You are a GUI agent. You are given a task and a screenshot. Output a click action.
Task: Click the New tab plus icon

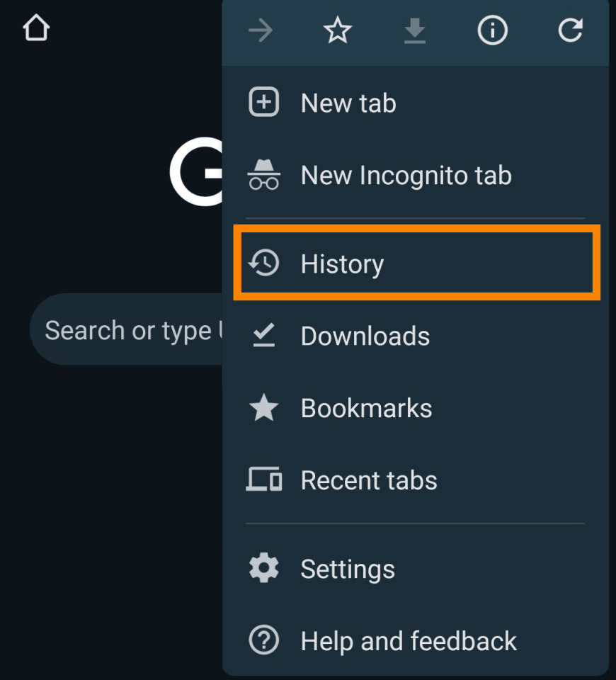pos(264,103)
